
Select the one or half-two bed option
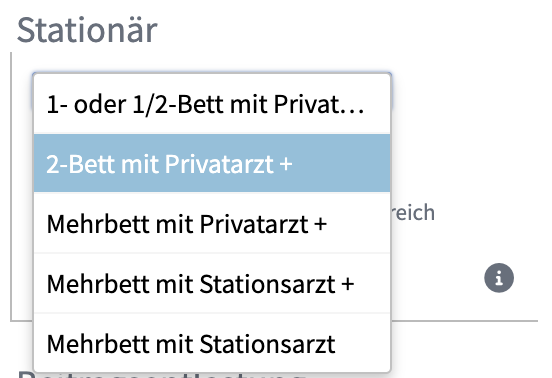pyautogui.click(x=212, y=105)
